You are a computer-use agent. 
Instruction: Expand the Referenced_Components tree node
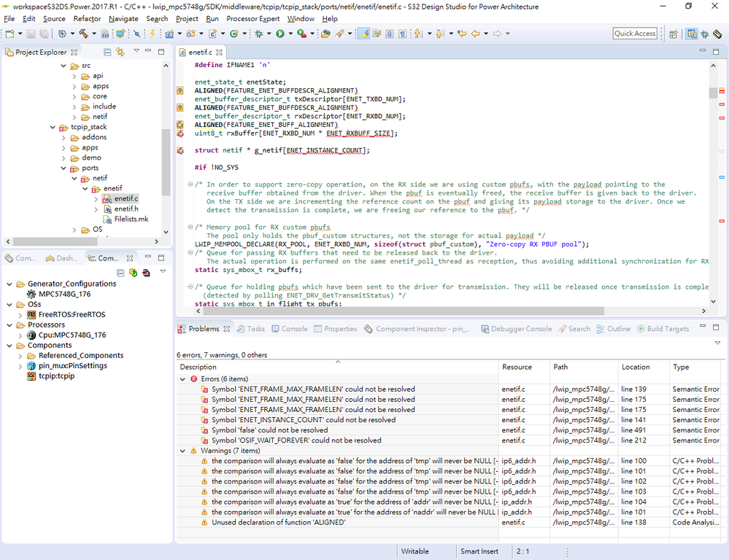(21, 356)
